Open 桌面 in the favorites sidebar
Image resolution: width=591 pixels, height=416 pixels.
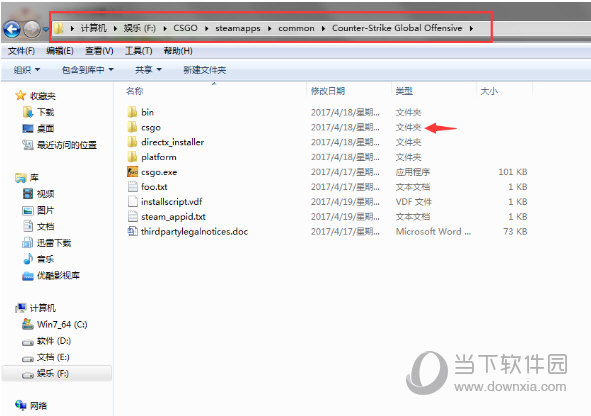(39, 128)
